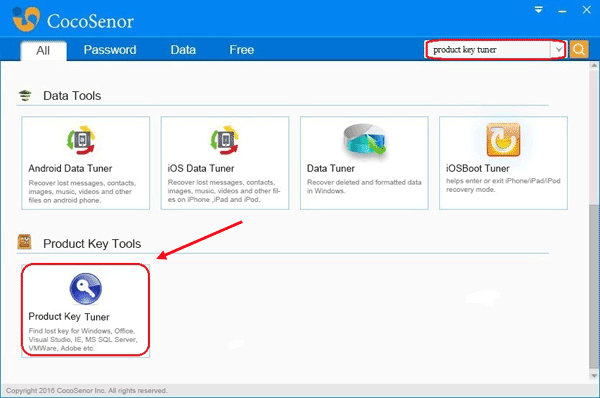Minimize the CocoSenor window

[562, 11]
